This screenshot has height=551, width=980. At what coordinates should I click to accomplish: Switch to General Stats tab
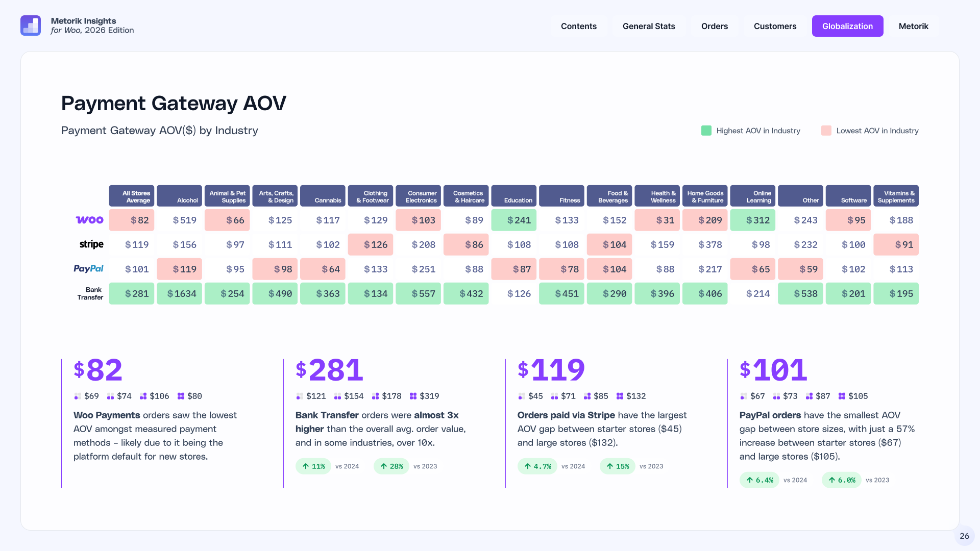click(x=649, y=26)
